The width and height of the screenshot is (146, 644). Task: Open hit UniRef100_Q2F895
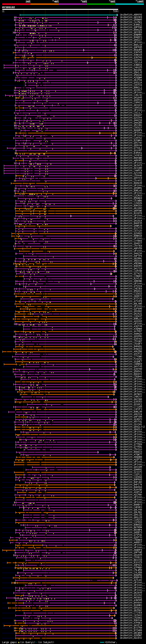tap(131, 309)
